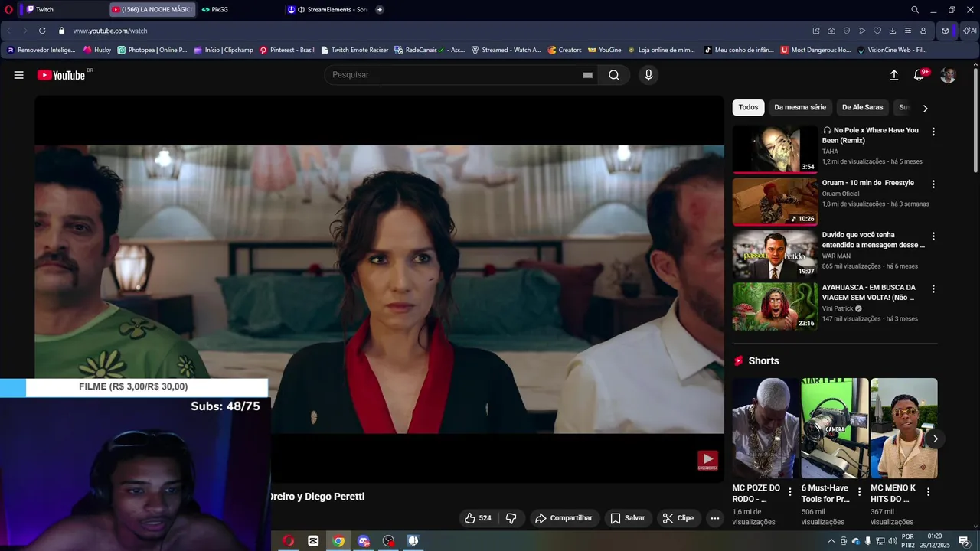Screen dimensions: 980x551
Task: Open Opera privacy shield icon
Action: coord(847,31)
